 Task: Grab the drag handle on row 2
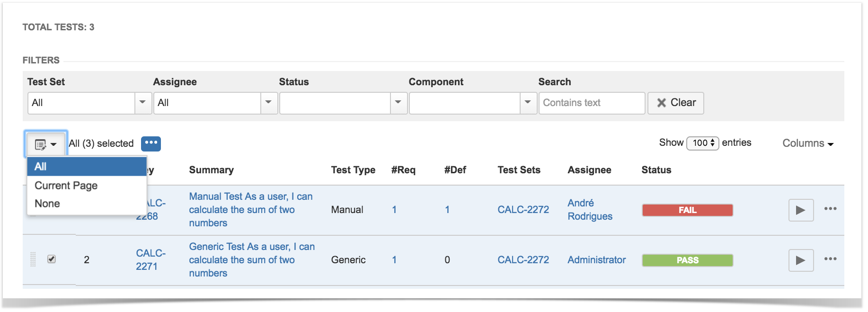[33, 259]
